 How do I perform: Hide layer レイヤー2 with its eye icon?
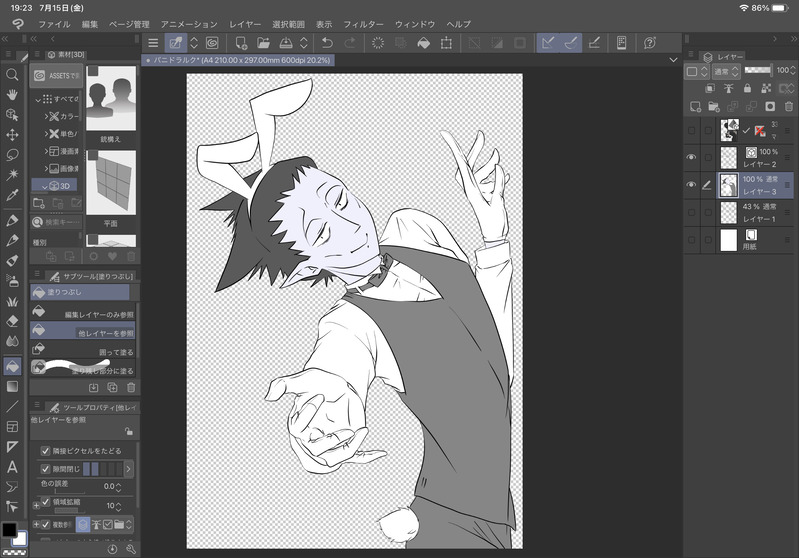click(692, 157)
